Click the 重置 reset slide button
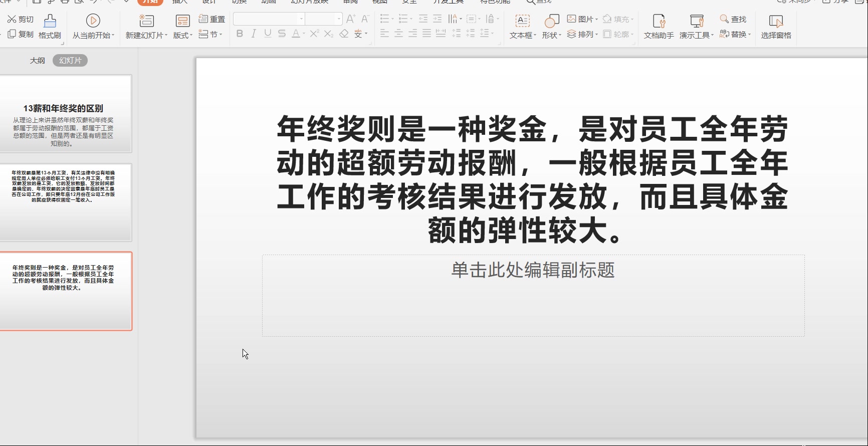 pos(211,19)
